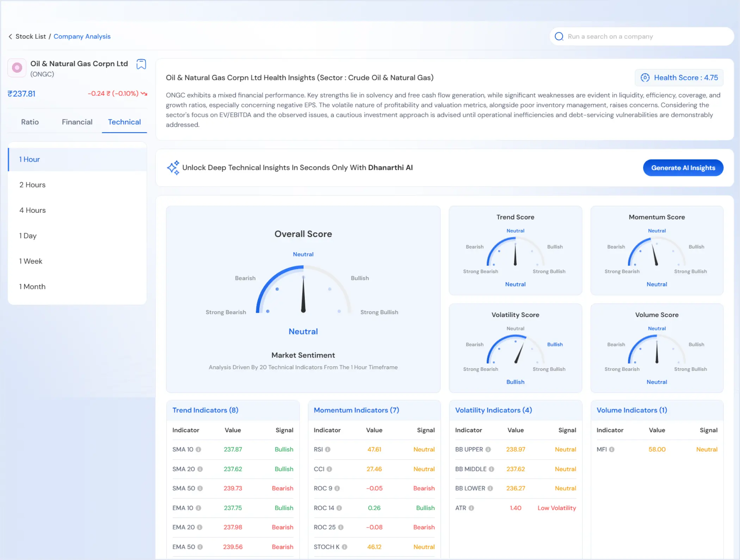This screenshot has height=560, width=740.
Task: Click the EMA 10 info icon
Action: 198,508
